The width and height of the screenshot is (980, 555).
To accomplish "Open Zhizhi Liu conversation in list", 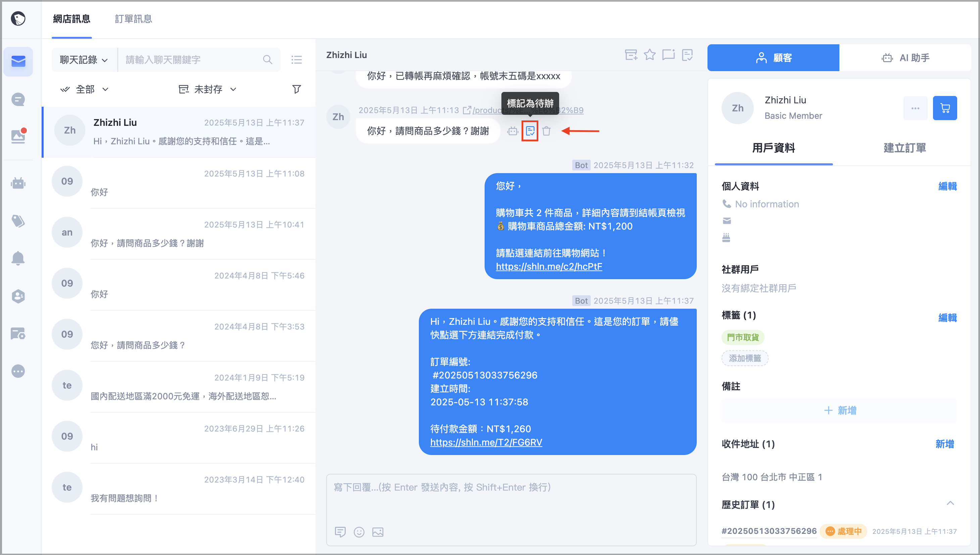I will [x=179, y=132].
